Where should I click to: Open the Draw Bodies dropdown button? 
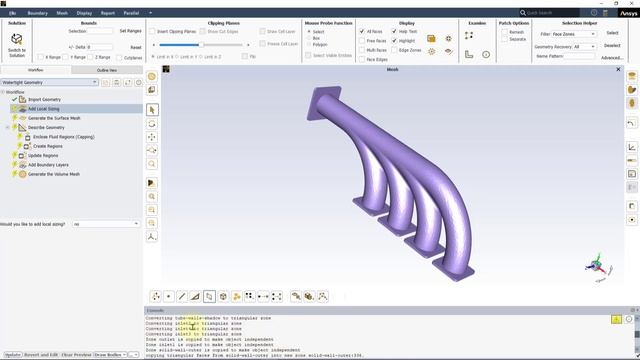coord(110,355)
